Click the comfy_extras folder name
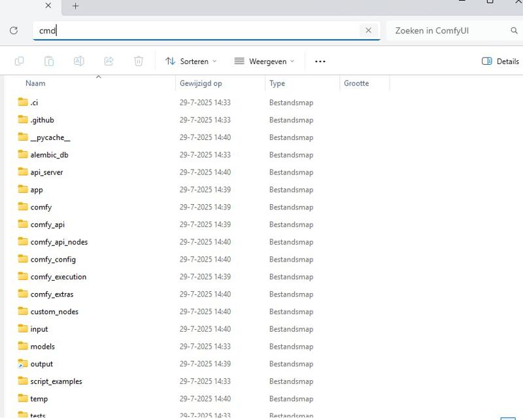The image size is (523, 420). (x=52, y=294)
